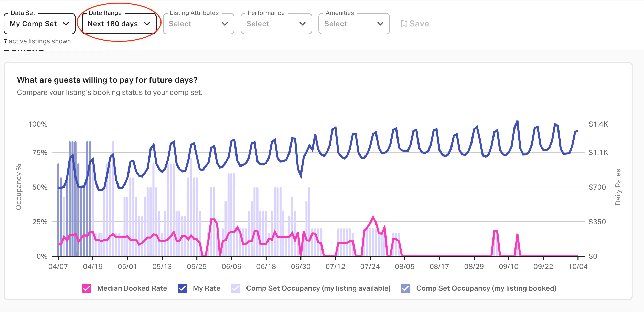Toggle the My Rate checkbox
644x312 pixels.
click(x=182, y=288)
